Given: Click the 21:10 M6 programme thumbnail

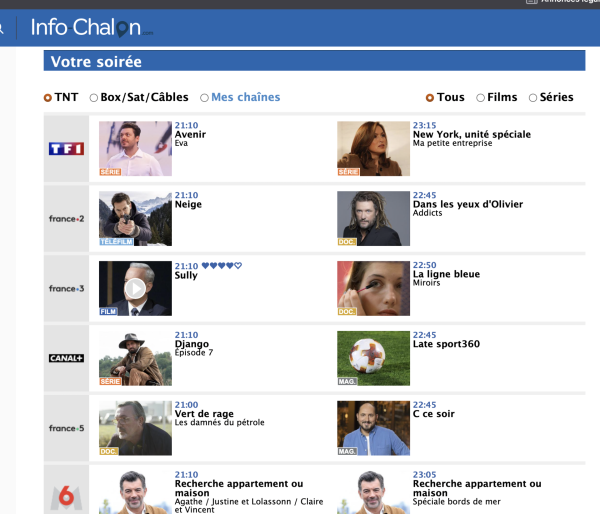Looking at the screenshot, I should [135, 492].
